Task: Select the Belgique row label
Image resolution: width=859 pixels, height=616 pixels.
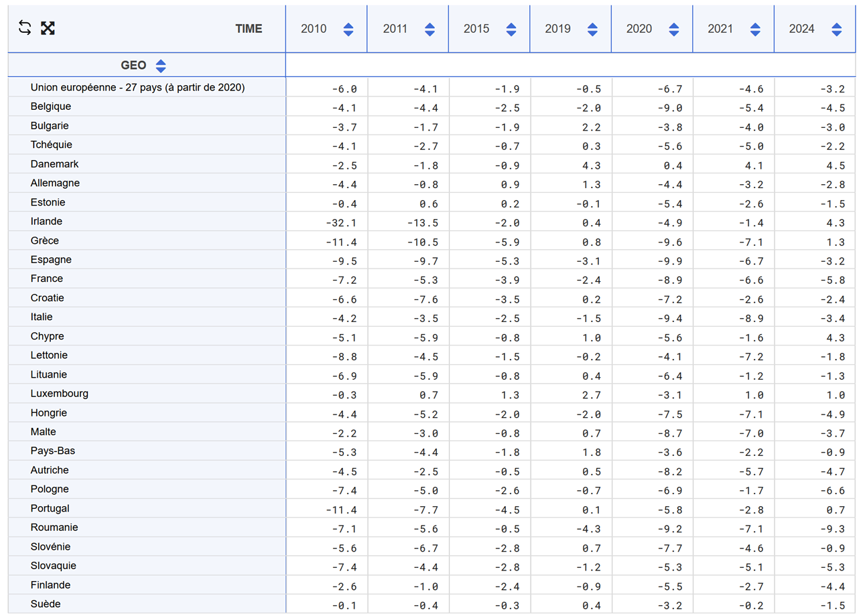Action: pyautogui.click(x=51, y=106)
